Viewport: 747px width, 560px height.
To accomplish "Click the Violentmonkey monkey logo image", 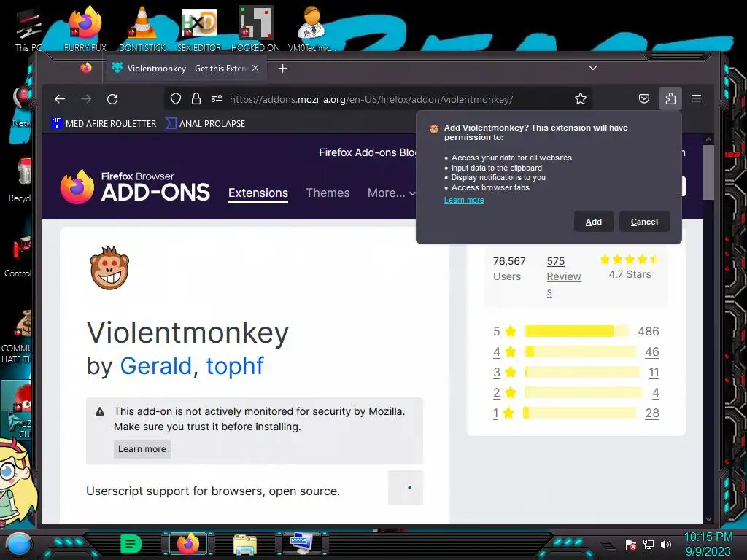I will pyautogui.click(x=109, y=268).
